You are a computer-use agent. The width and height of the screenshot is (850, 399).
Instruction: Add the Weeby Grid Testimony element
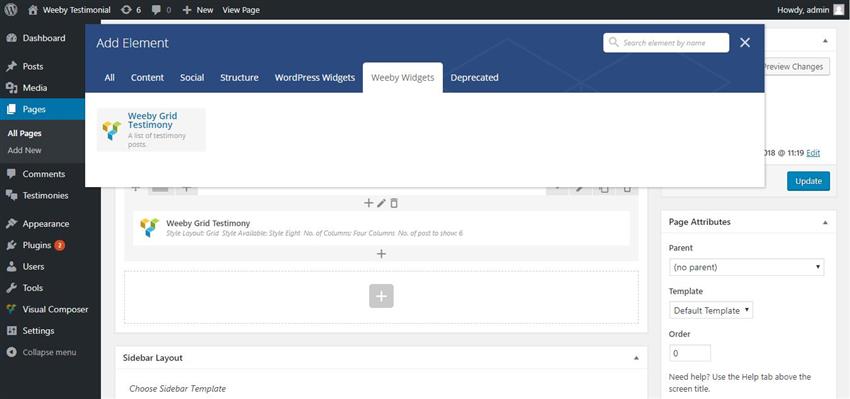click(151, 130)
